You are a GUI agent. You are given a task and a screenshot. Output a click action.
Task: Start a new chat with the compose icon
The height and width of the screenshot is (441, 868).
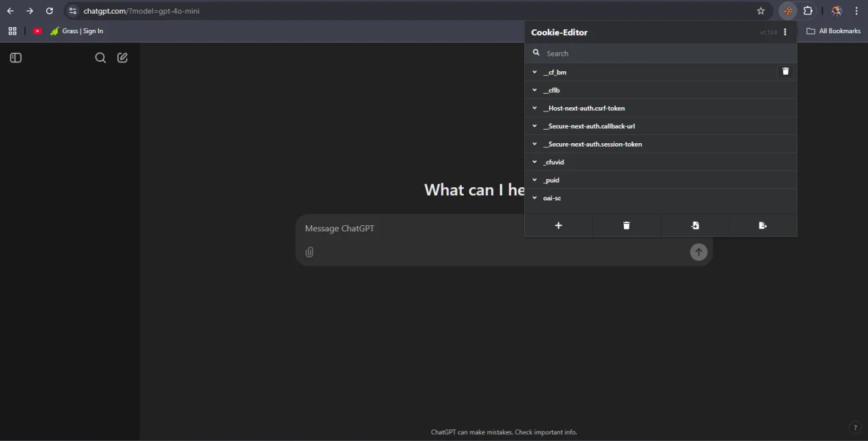pyautogui.click(x=122, y=58)
